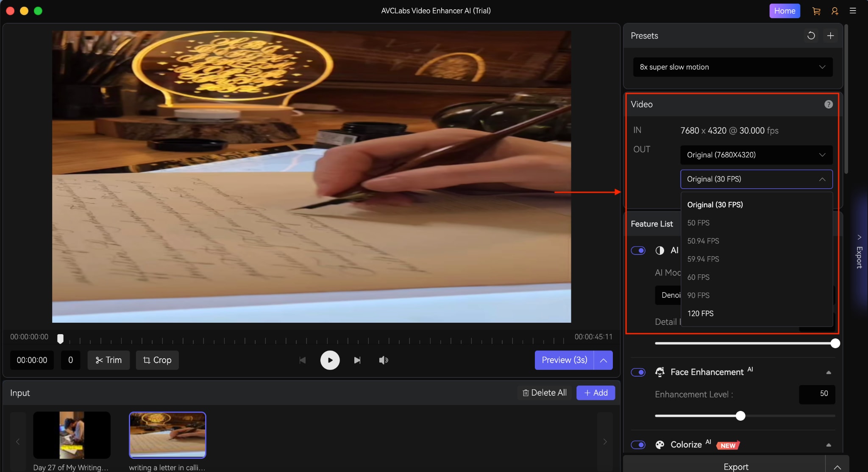Mute audio with the speaker icon
The width and height of the screenshot is (868, 472).
[x=383, y=360]
